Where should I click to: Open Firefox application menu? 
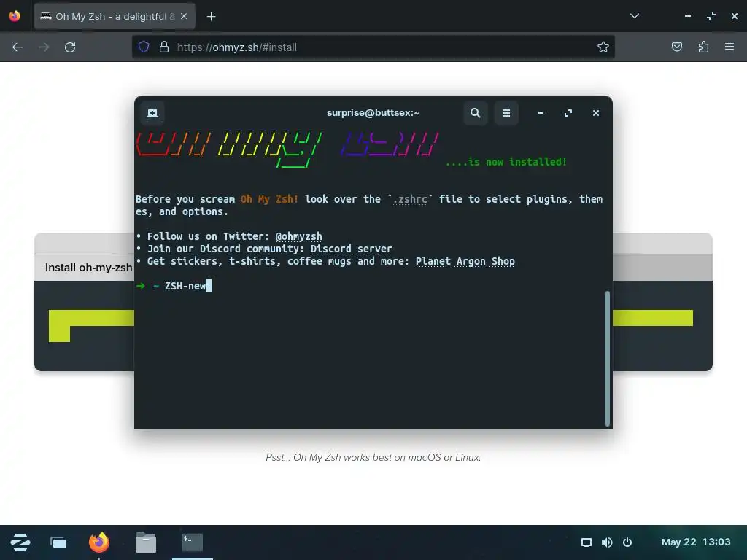[x=729, y=47]
